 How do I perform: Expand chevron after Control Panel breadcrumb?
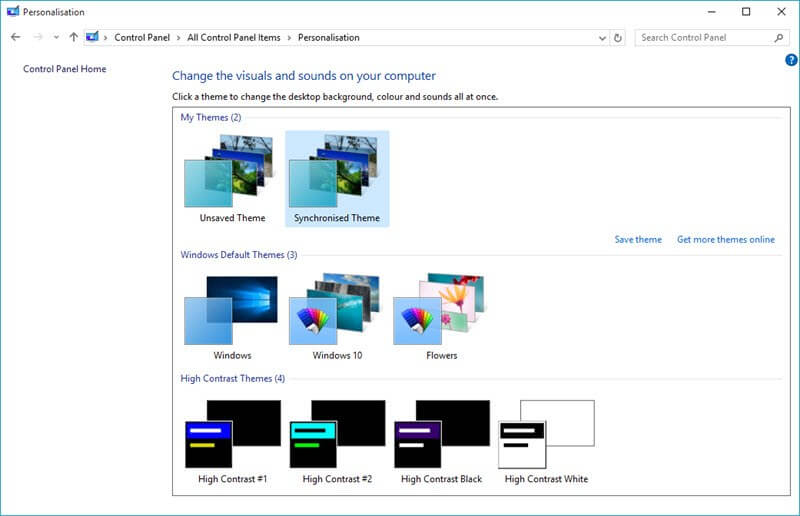click(179, 38)
